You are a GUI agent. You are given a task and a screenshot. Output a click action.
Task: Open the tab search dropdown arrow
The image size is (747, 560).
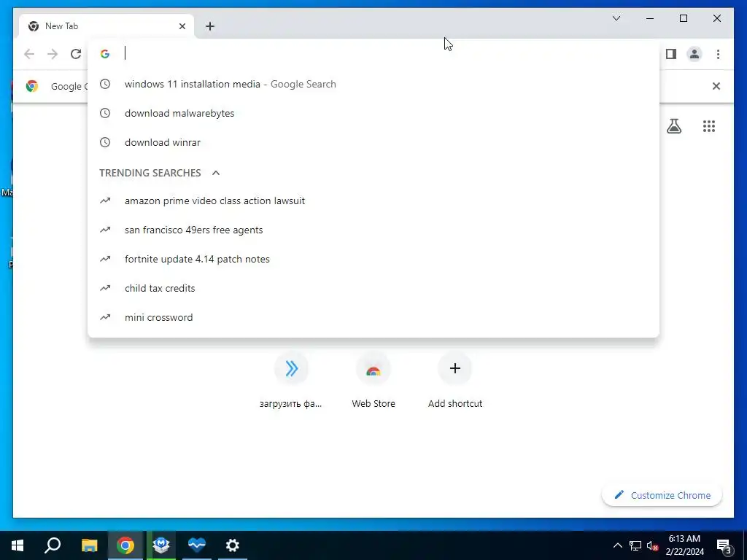tap(616, 18)
